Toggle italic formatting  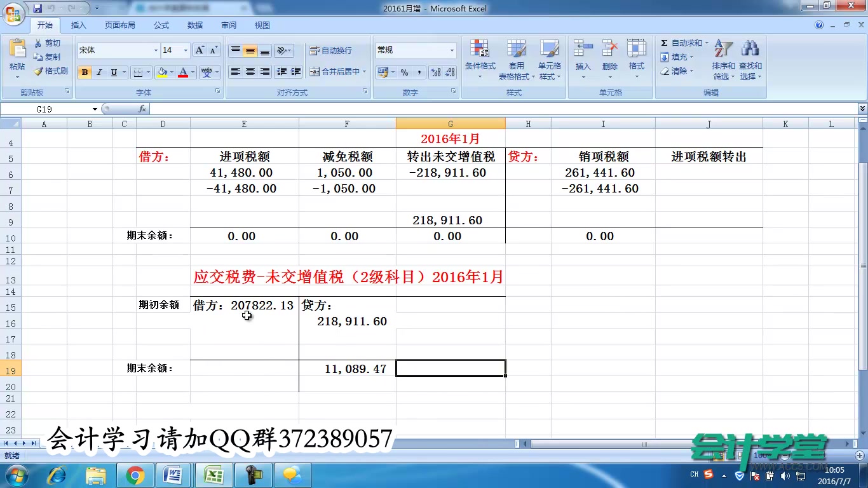click(x=98, y=72)
